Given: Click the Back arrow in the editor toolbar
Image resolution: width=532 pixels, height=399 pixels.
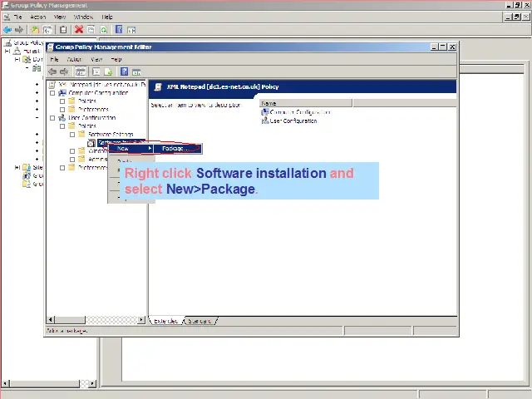Looking at the screenshot, I should point(53,72).
